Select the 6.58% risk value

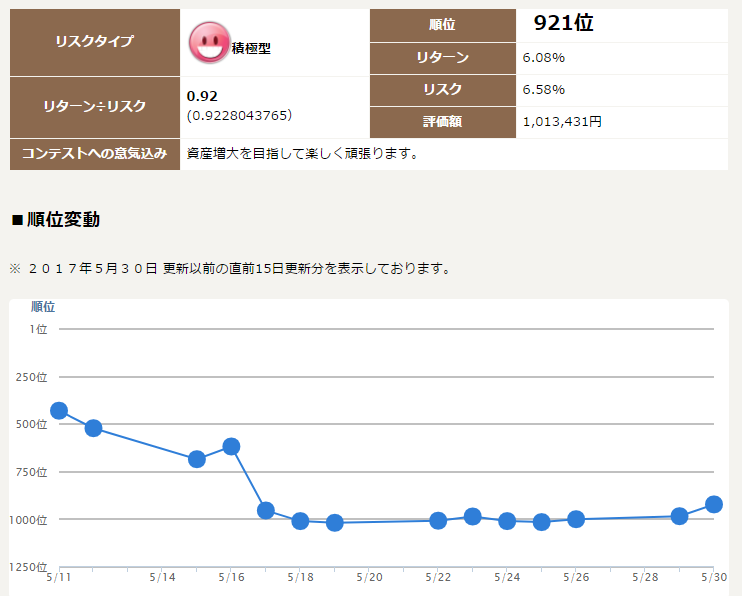click(x=544, y=89)
